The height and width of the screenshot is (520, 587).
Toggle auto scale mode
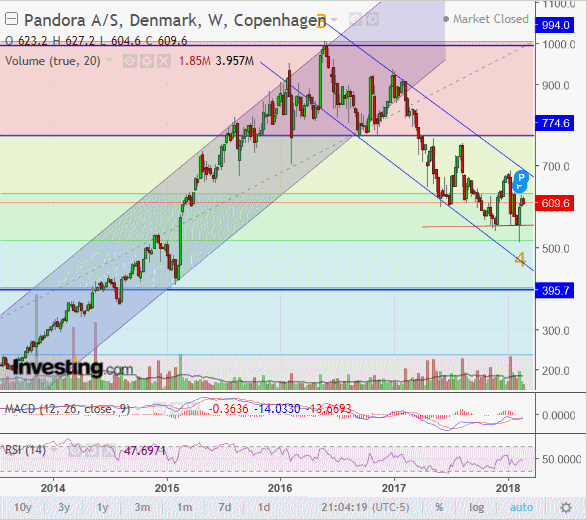[521, 507]
